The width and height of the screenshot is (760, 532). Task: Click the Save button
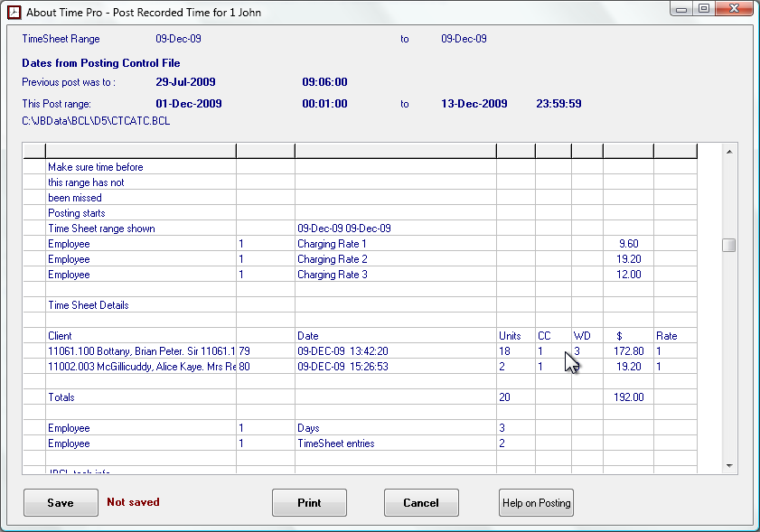(x=61, y=503)
